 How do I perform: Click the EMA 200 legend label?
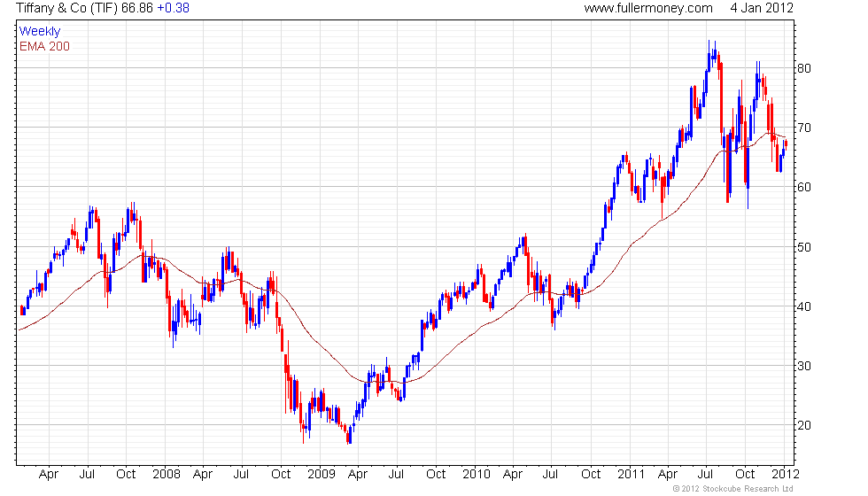click(44, 46)
